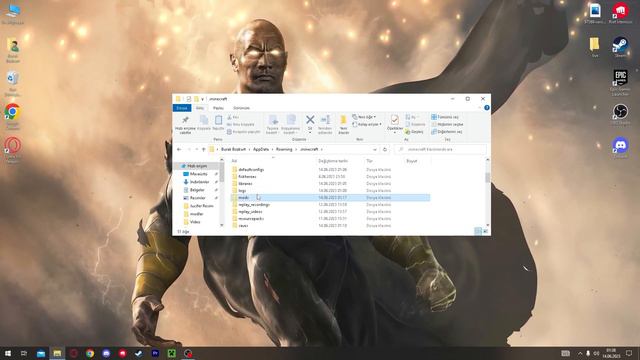Viewport: 640px width, 360px height.
Task: Open Resimler in the navigation pane
Action: pos(198,198)
